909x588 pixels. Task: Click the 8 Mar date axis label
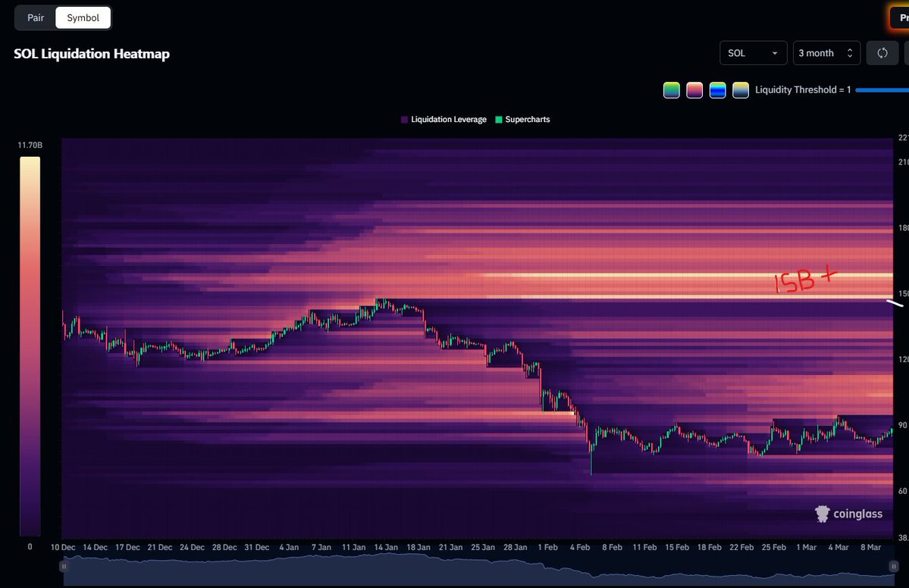click(x=870, y=547)
